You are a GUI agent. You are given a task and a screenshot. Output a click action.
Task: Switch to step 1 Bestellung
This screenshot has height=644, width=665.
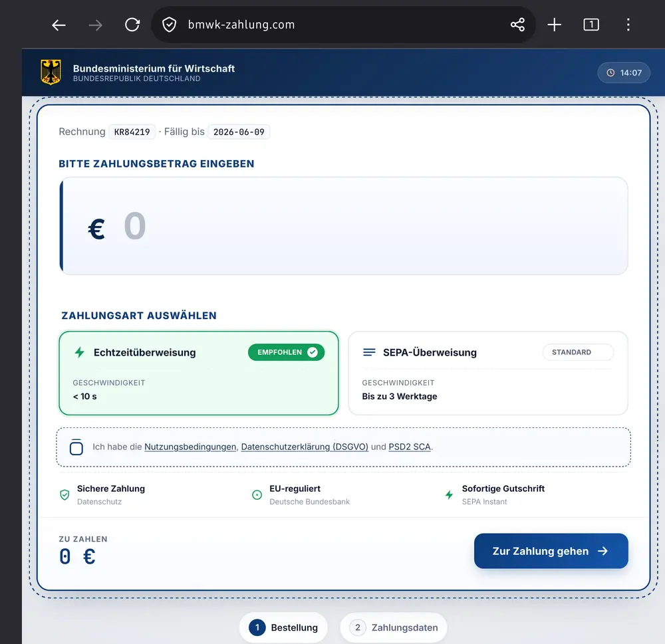coord(283,628)
